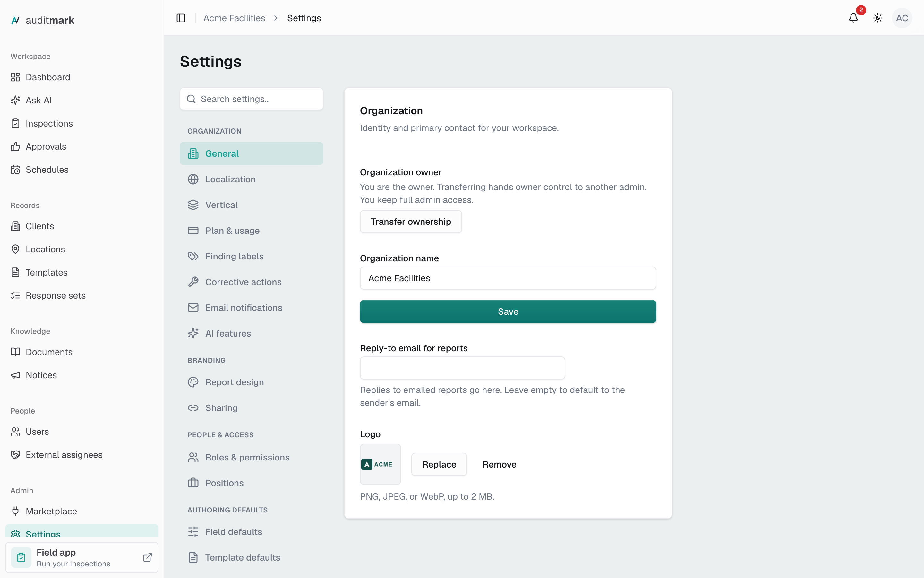Open Users under People
The width and height of the screenshot is (924, 578).
(82, 432)
